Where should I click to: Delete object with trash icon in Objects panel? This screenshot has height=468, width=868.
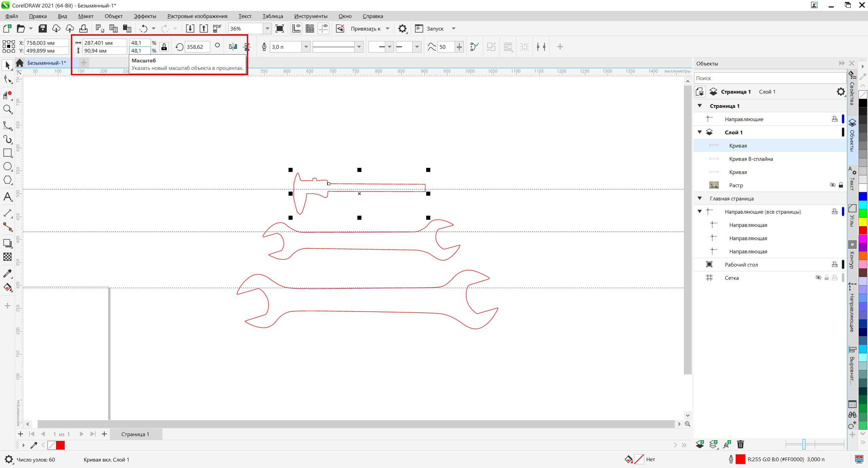tap(741, 444)
